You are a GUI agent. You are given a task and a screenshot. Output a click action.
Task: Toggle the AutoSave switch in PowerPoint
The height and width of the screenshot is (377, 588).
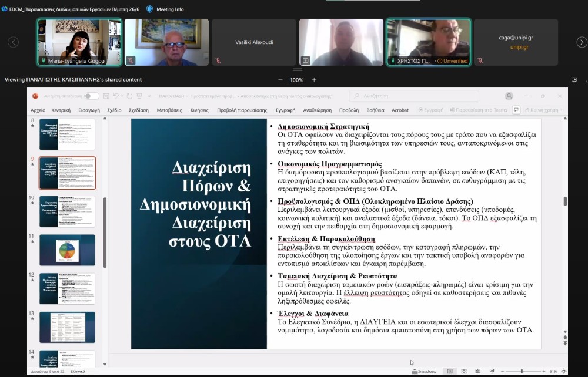91,96
